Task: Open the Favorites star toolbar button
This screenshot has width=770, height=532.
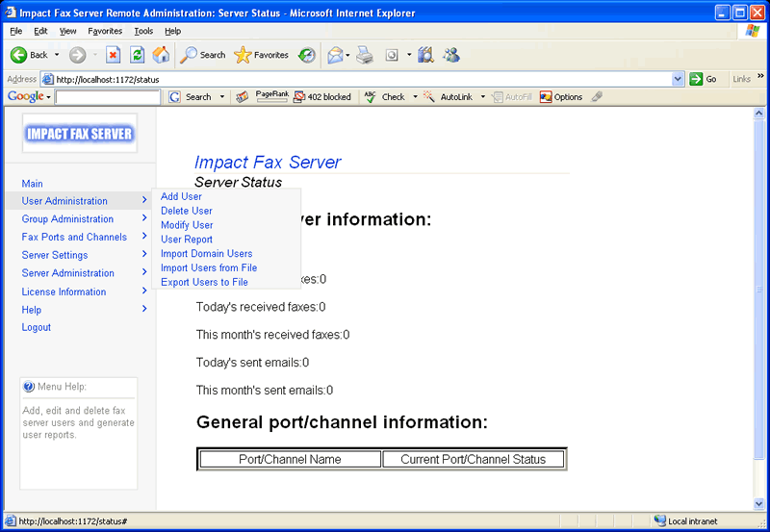Action: [x=261, y=55]
